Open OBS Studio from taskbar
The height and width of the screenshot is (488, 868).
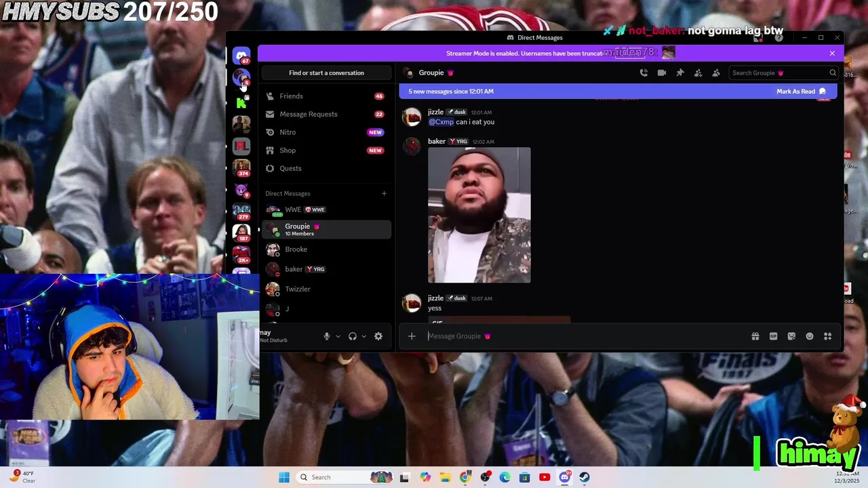click(485, 477)
